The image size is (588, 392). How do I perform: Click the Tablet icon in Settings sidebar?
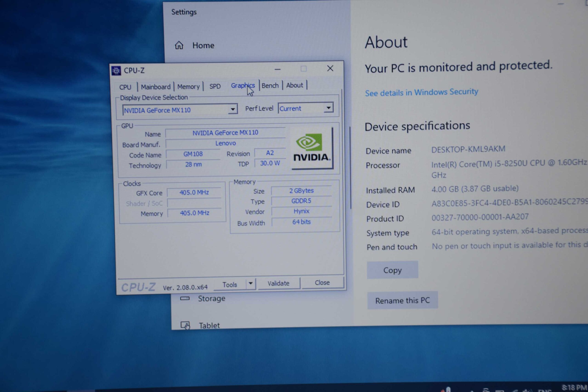click(x=185, y=325)
